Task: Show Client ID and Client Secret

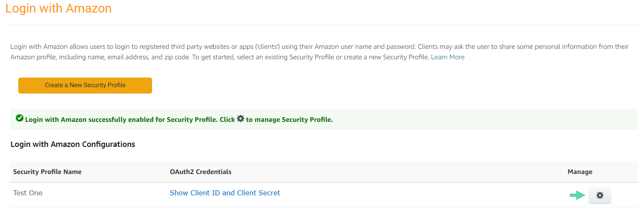Action: point(225,193)
